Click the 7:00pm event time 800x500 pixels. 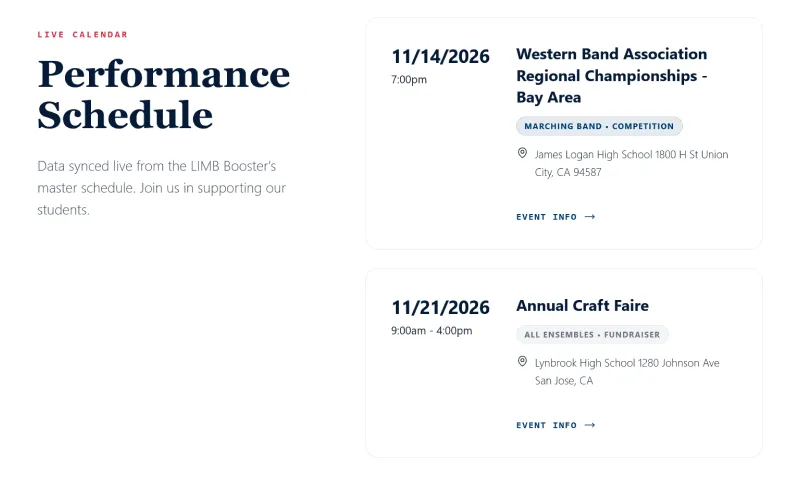409,80
